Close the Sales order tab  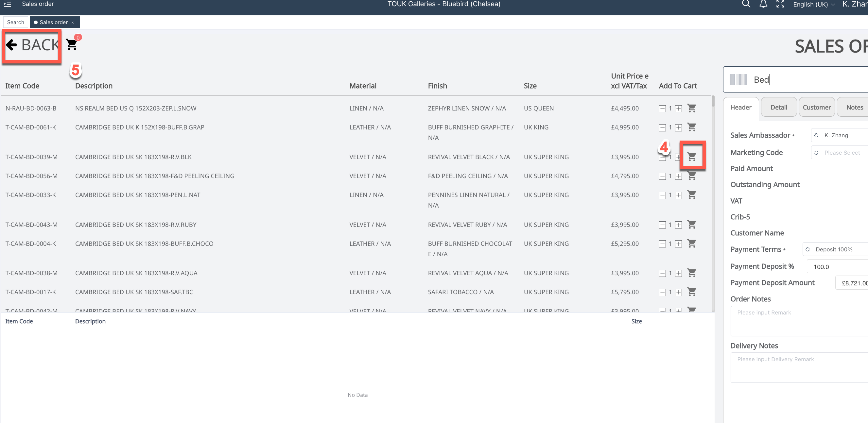73,23
